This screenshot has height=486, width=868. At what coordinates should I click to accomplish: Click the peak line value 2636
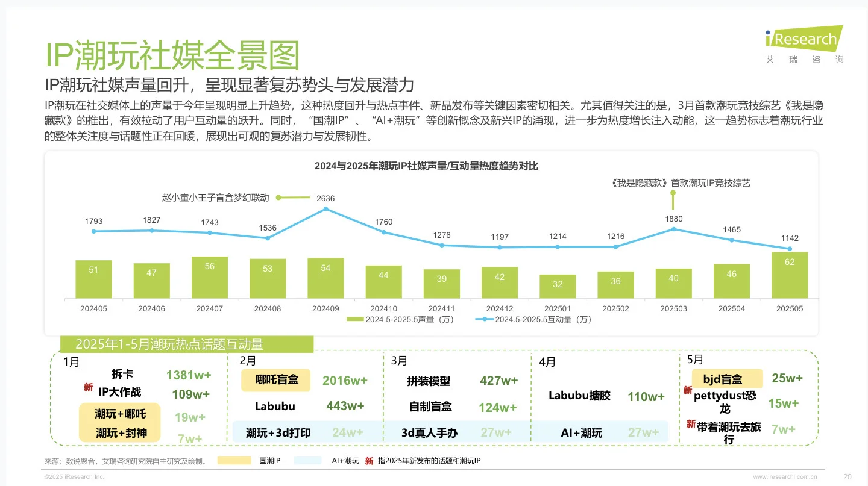325,198
